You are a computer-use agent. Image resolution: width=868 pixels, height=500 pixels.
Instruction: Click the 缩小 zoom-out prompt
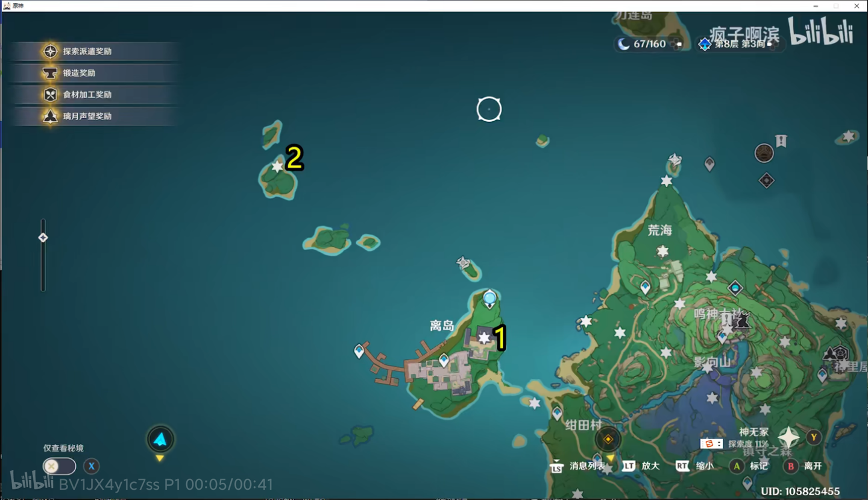(705, 466)
